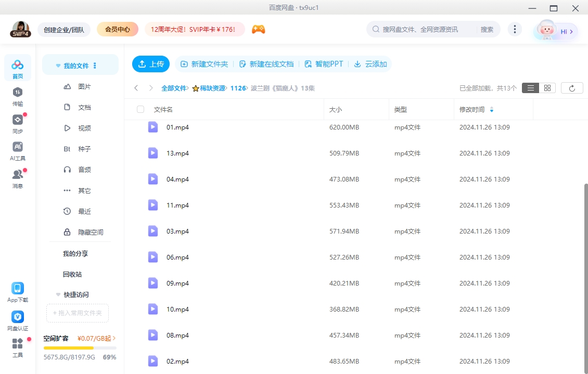Screen dimensions: 588x374
Task: Open 会员中心 member center
Action: click(118, 29)
